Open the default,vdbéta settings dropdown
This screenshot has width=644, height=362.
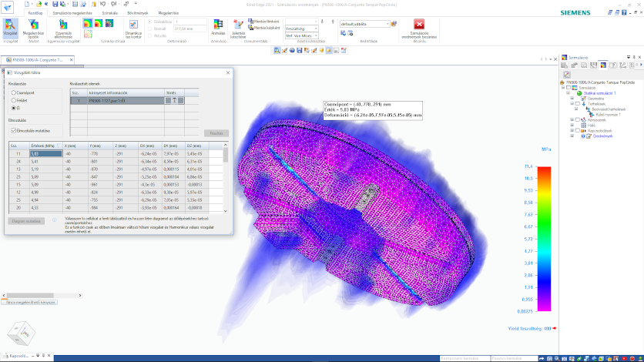click(x=364, y=24)
